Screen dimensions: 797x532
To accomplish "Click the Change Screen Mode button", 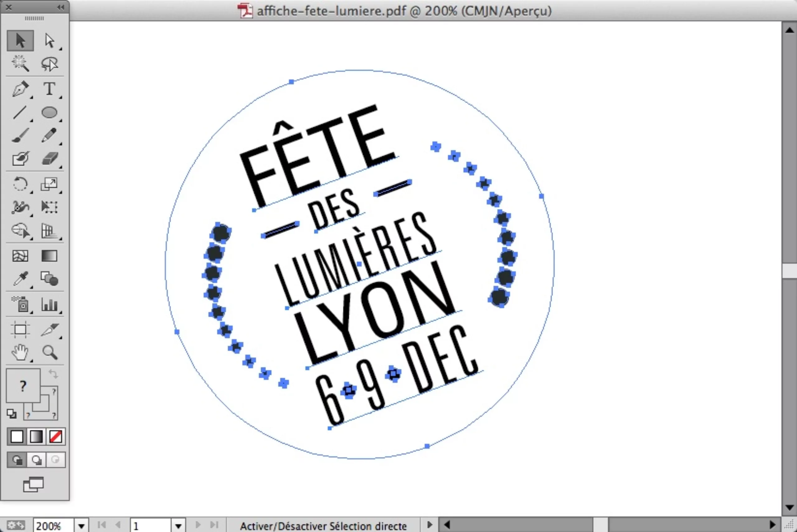I will click(x=33, y=484).
